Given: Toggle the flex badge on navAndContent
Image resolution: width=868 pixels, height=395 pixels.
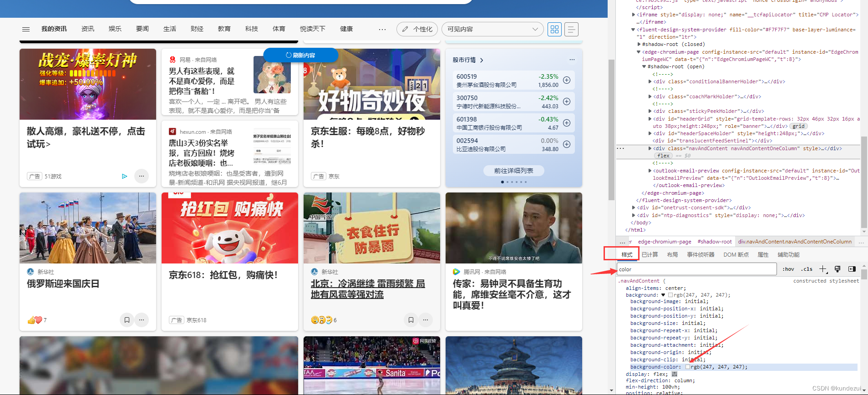Looking at the screenshot, I should (x=664, y=156).
